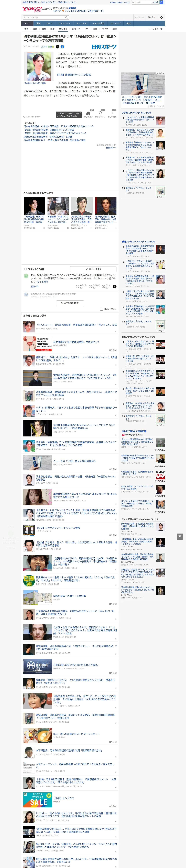
Task: Open 購入履歴 button
Action: point(152,17)
